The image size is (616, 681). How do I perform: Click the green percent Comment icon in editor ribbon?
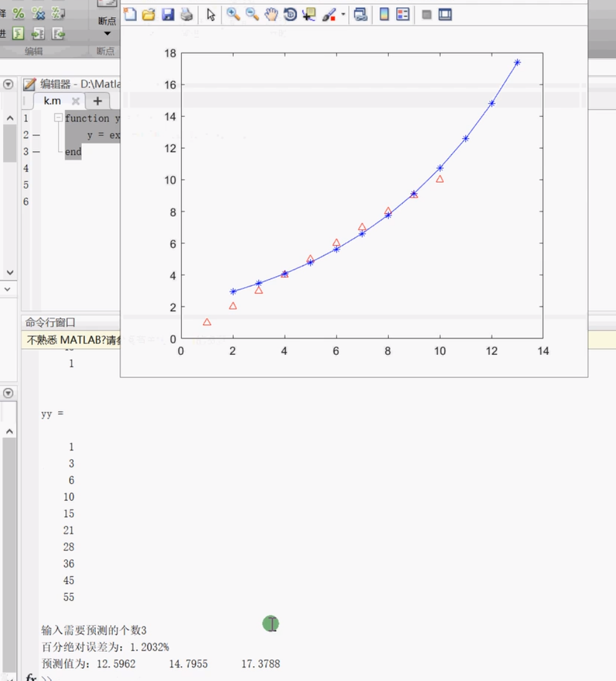click(x=18, y=13)
